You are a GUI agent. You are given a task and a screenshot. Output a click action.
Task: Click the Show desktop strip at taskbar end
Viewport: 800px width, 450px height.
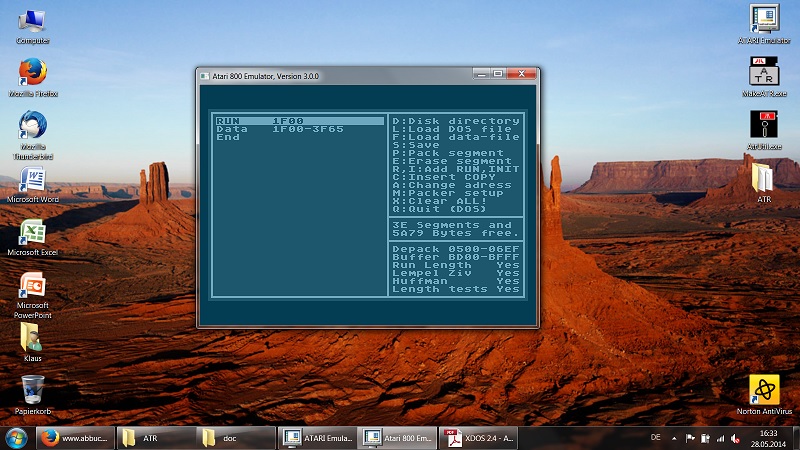pos(796,438)
